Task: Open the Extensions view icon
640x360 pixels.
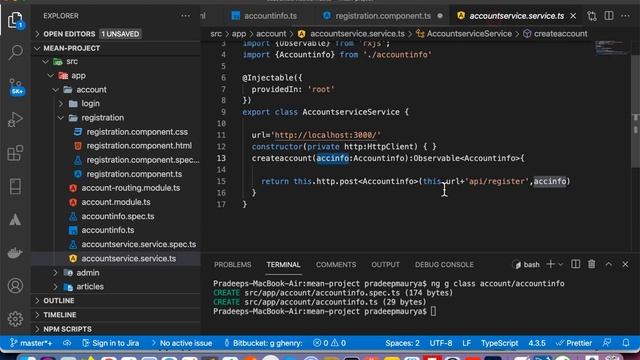Action: point(15,153)
